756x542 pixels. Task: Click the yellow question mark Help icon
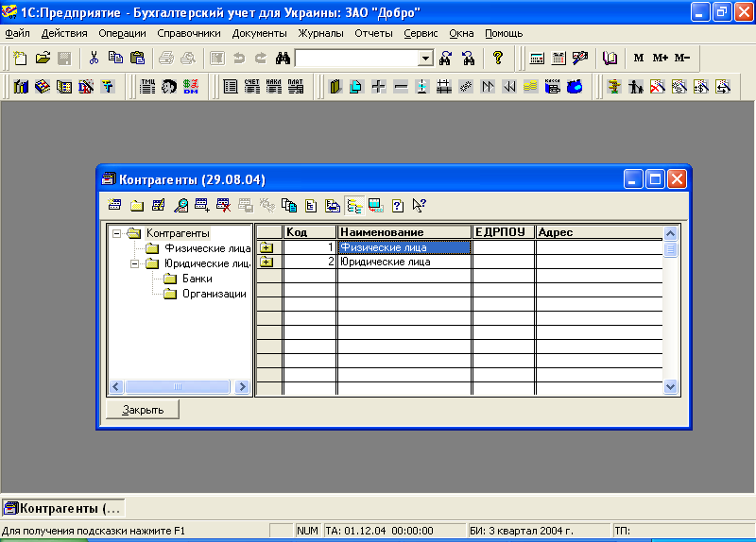coord(498,59)
